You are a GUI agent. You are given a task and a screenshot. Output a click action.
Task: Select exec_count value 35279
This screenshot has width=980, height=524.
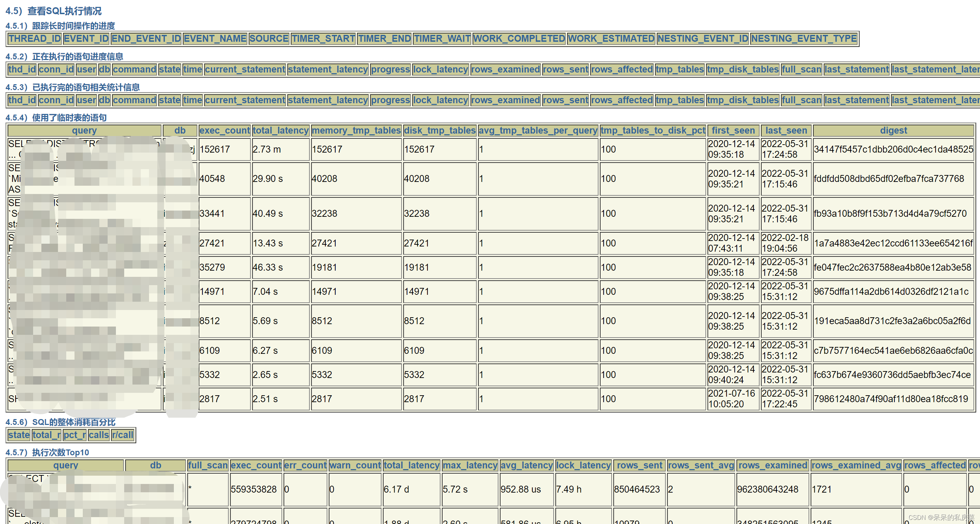coord(212,267)
